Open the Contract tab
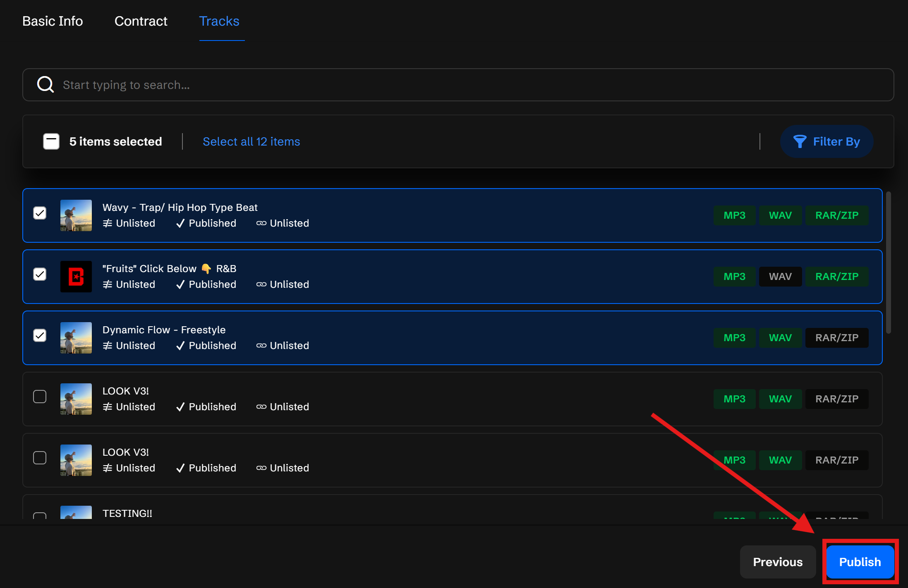The height and width of the screenshot is (588, 908). (141, 21)
